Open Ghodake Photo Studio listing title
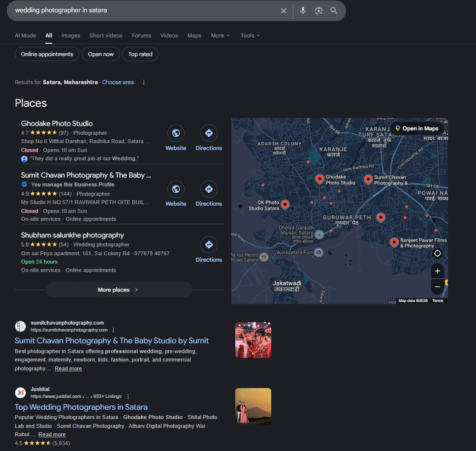476x451 pixels. [x=57, y=124]
